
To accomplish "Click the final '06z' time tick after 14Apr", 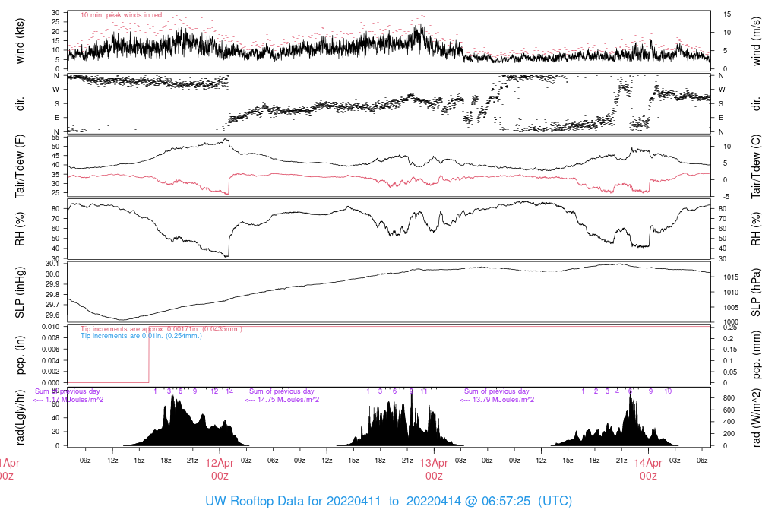I will point(701,461).
